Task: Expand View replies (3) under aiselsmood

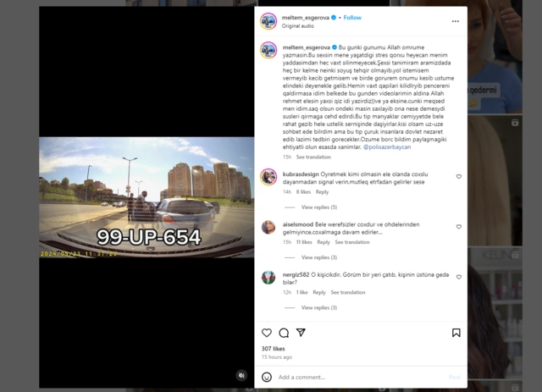Action: pos(319,257)
